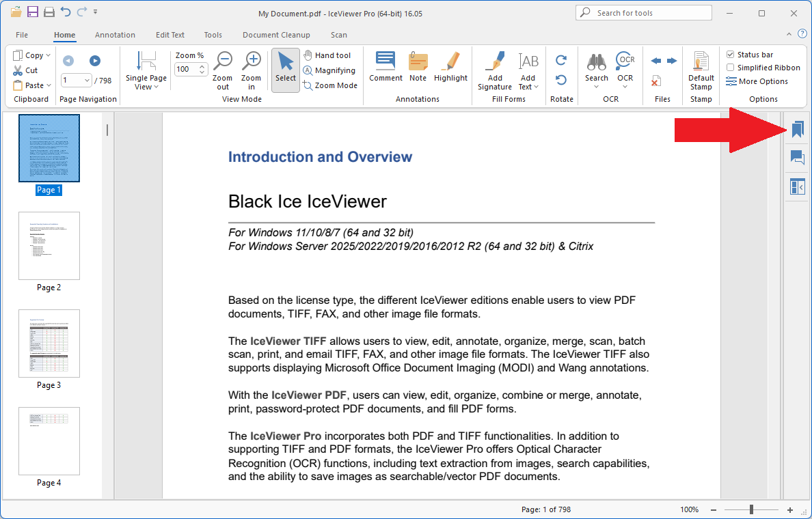
Task: Cut selection using the scissors
Action: [x=26, y=70]
